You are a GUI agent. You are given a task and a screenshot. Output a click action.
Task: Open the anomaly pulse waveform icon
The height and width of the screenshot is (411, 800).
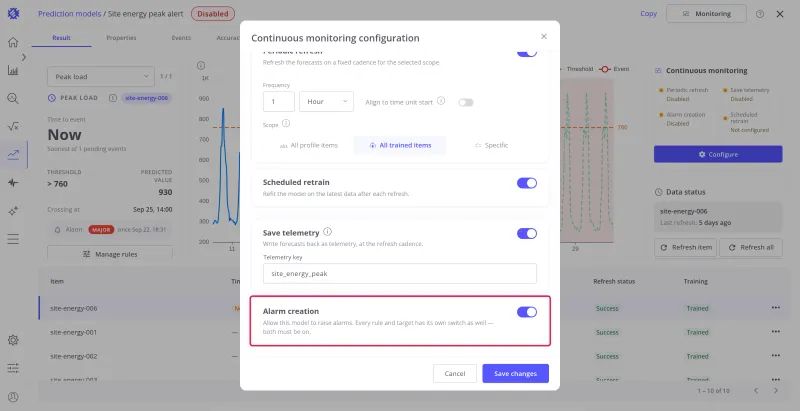[x=13, y=183]
